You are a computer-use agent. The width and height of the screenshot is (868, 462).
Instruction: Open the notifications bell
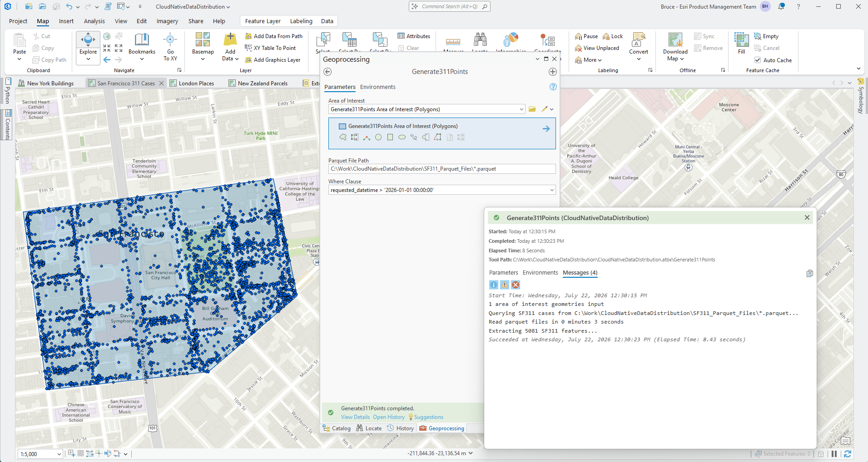click(781, 6)
